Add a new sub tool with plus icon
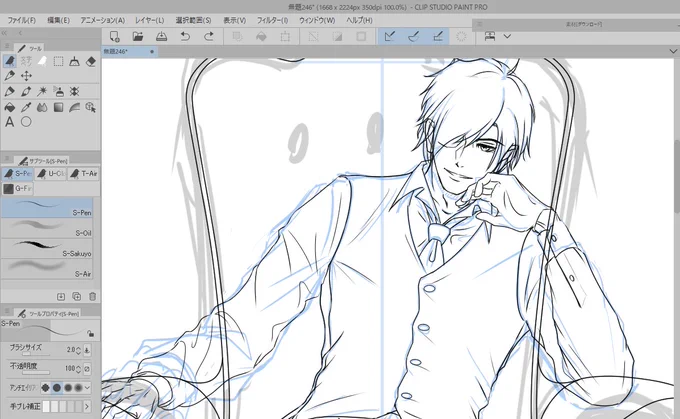 coord(61,297)
